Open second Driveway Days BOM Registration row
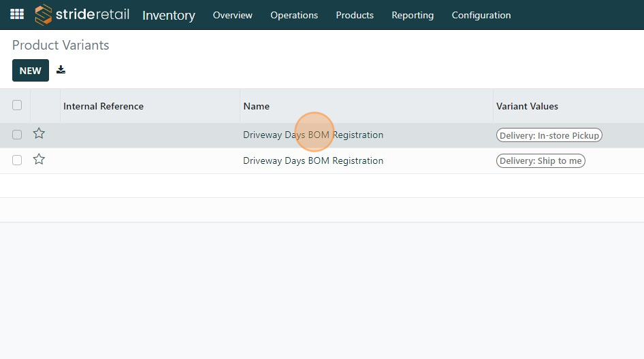The image size is (644, 359). click(313, 161)
